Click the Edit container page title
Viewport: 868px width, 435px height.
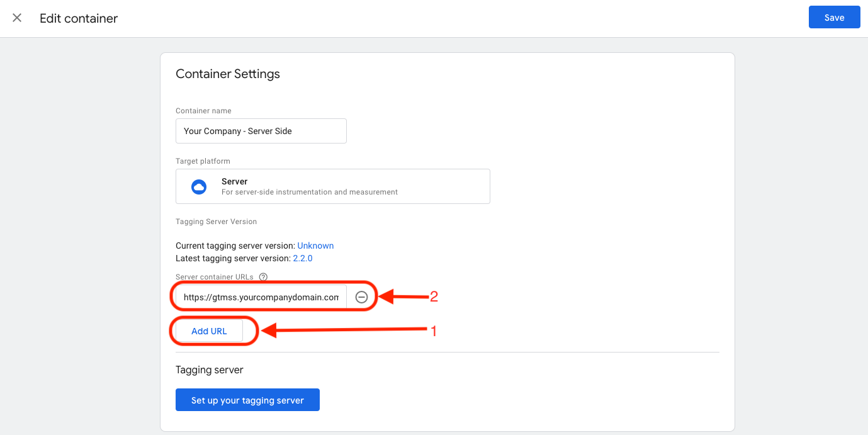tap(79, 18)
